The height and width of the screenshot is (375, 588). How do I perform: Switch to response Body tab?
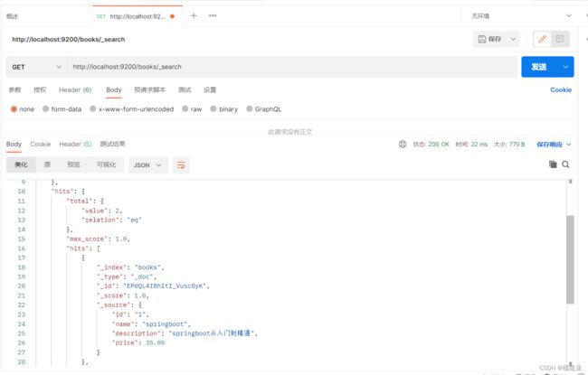point(14,145)
